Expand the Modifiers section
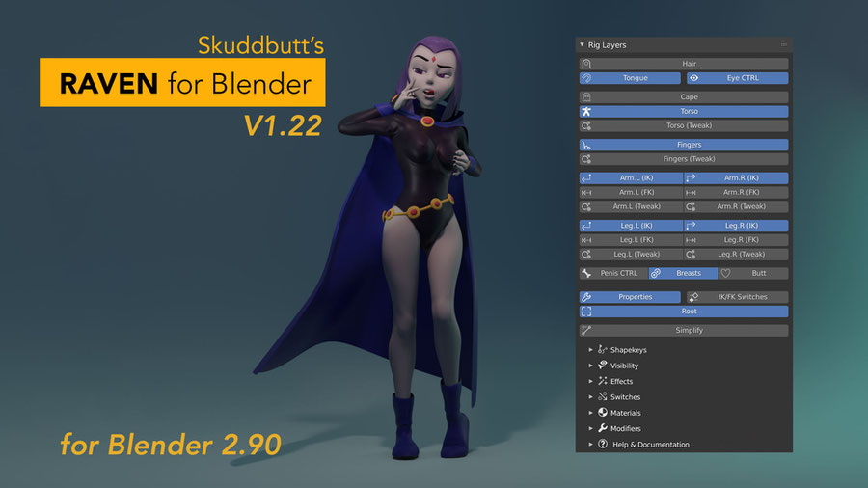Screen dimensions: 868x488 coord(590,428)
